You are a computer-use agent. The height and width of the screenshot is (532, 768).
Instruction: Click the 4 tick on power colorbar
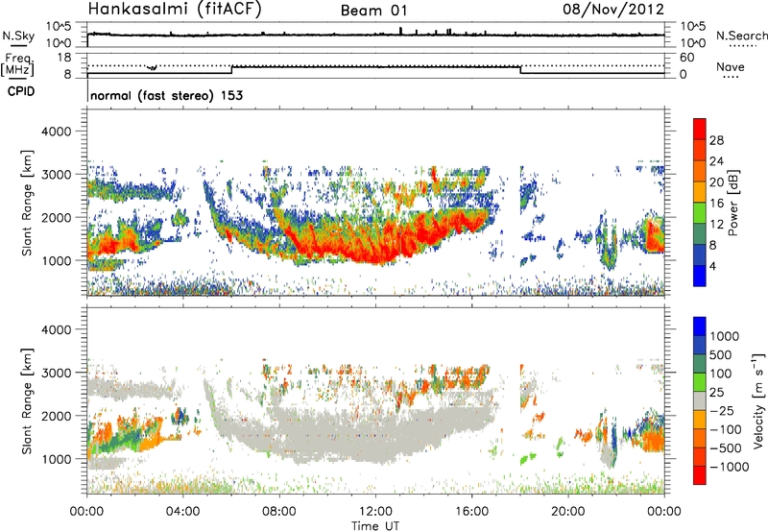(x=712, y=267)
